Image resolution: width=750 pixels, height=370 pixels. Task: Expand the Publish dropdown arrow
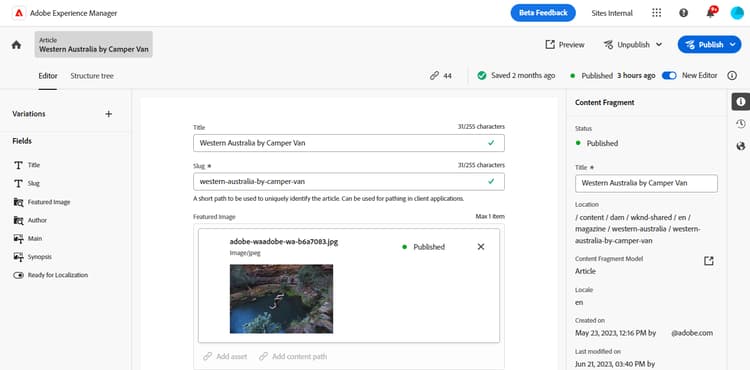pyautogui.click(x=732, y=44)
